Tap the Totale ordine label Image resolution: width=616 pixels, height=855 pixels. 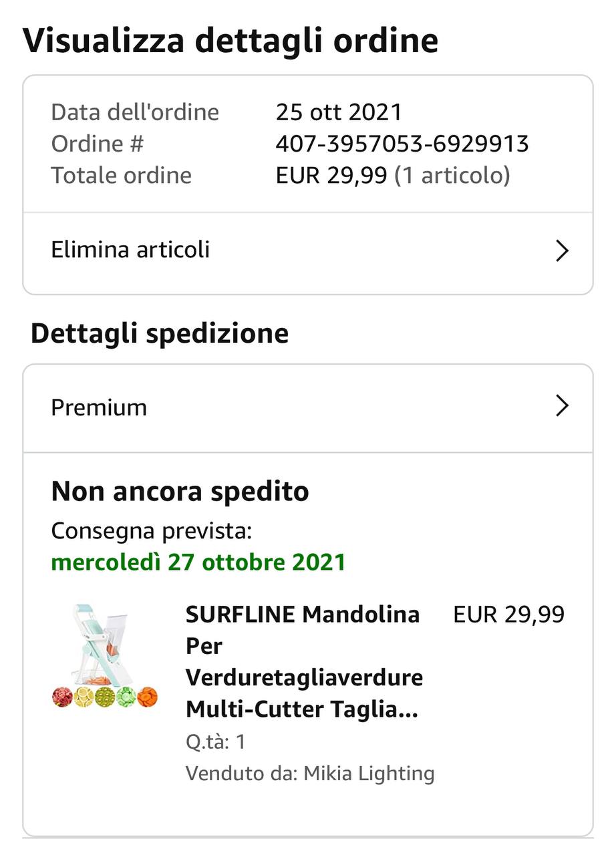click(122, 176)
